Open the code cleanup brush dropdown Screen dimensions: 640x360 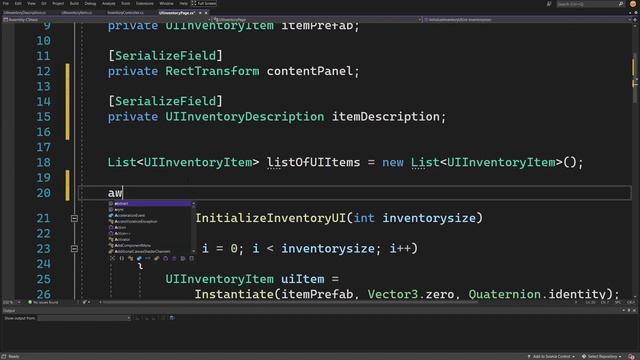86,302
